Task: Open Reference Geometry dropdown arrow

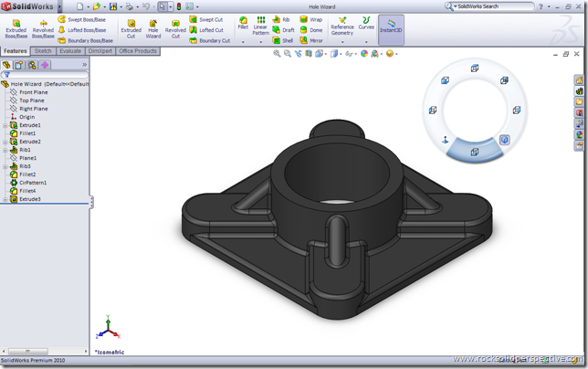Action: 342,42
